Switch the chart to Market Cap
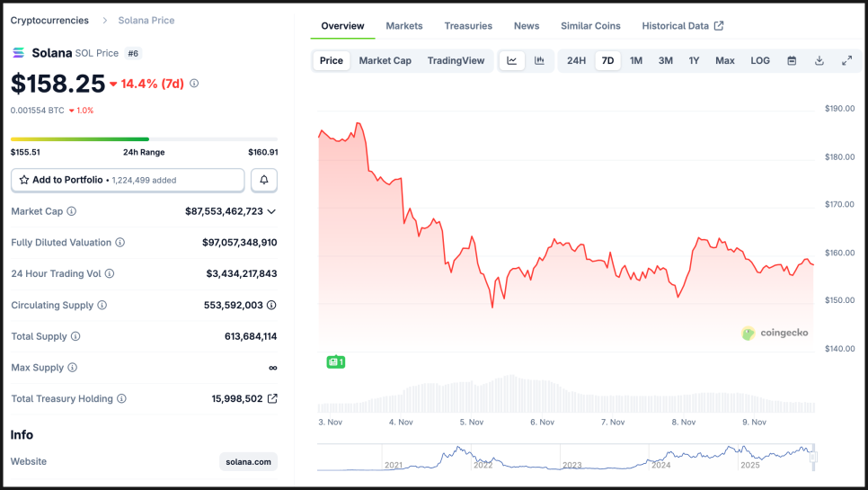The width and height of the screenshot is (868, 490). (x=385, y=61)
